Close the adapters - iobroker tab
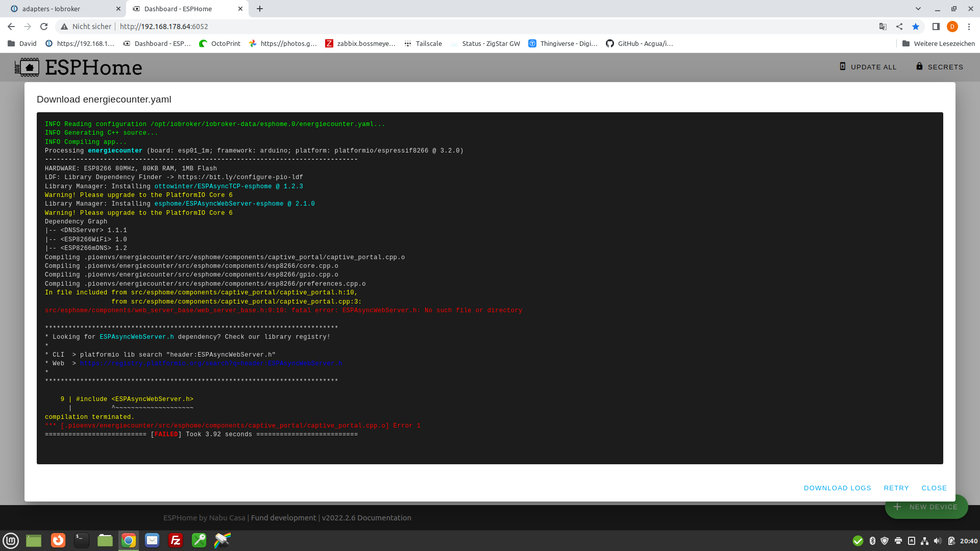This screenshot has width=980, height=551. 118,9
